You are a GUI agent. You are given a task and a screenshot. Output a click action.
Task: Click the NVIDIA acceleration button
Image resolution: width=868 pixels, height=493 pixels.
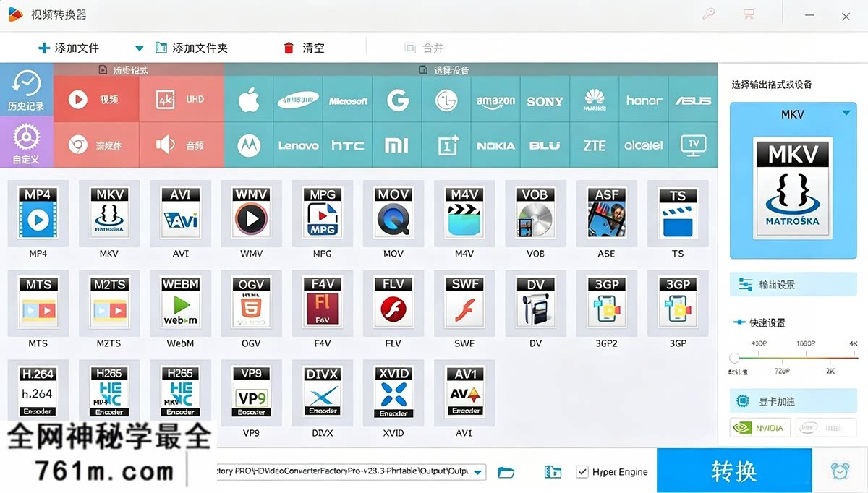[x=760, y=428]
